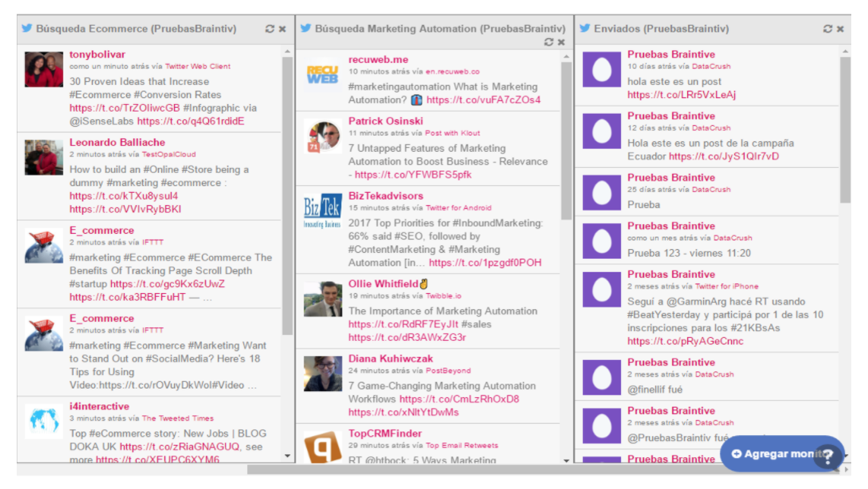Open Twibble.io source link

(x=443, y=296)
